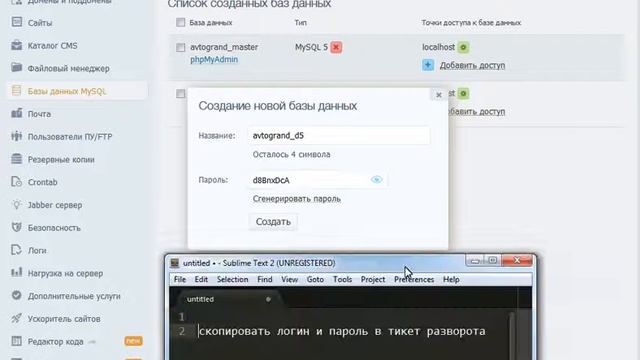This screenshot has height=360, width=640.
Task: Open Jabber сервер lightbulb icon
Action: pyautogui.click(x=17, y=204)
